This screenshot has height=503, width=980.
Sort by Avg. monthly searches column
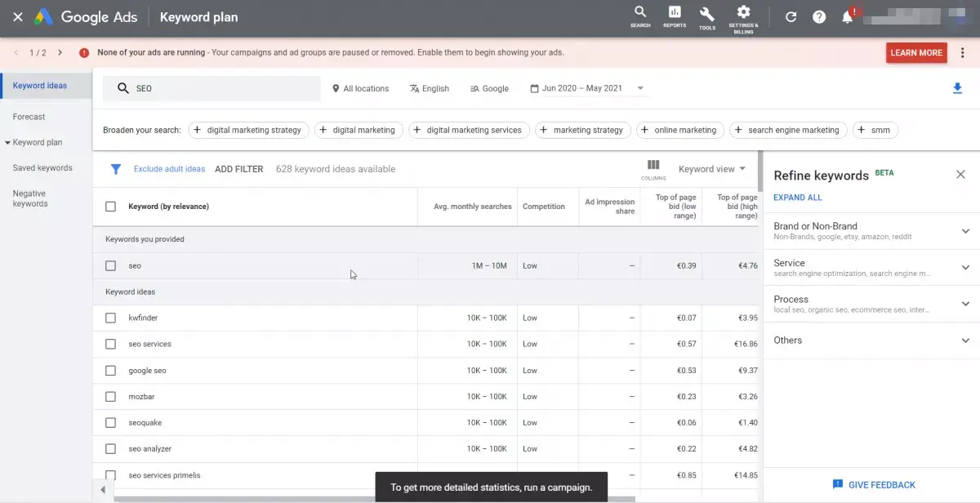click(472, 207)
